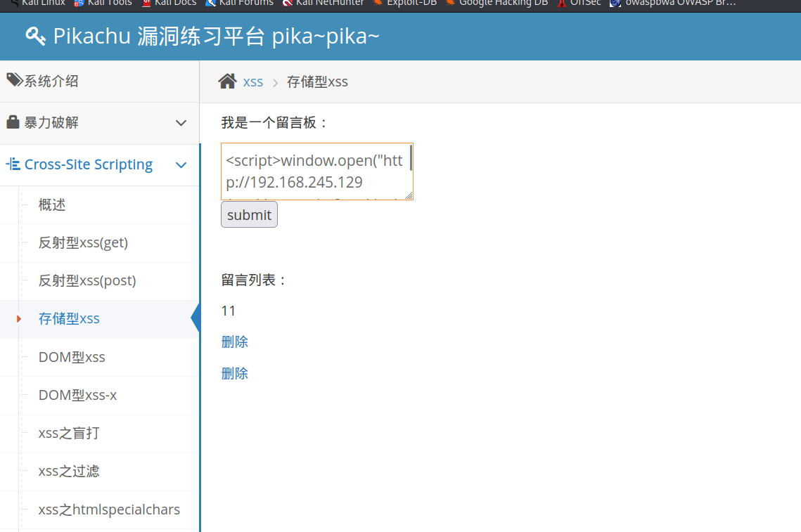This screenshot has width=801, height=532.
Task: Open the Kali Tools bookmark
Action: (103, 3)
